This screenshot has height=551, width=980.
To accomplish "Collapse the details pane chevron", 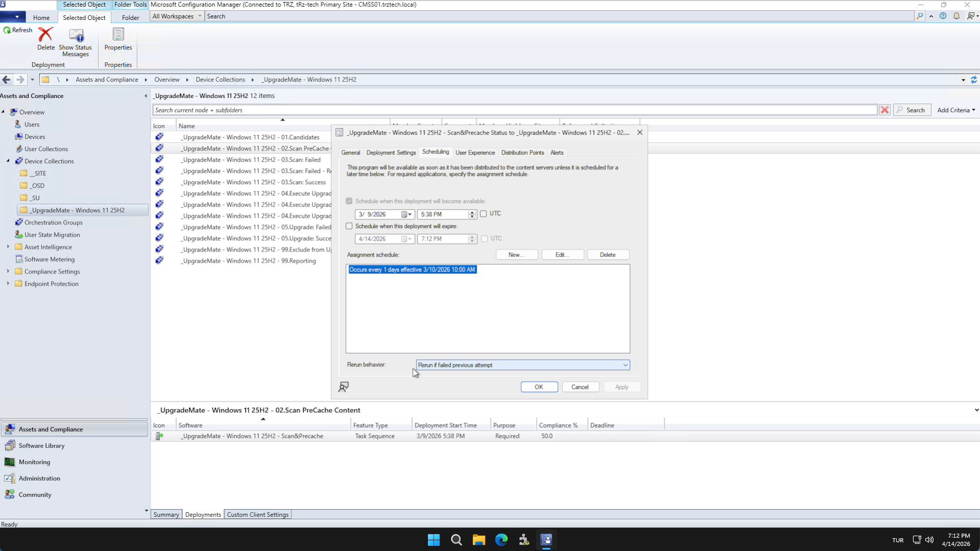I will point(976,410).
